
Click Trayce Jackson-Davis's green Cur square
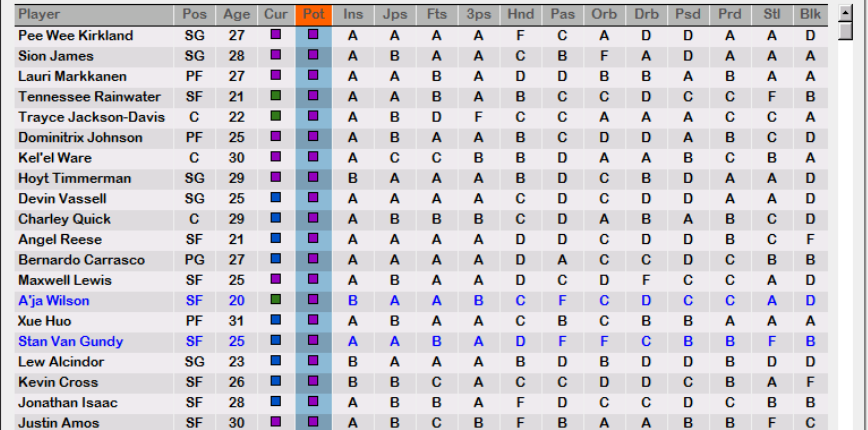275,117
